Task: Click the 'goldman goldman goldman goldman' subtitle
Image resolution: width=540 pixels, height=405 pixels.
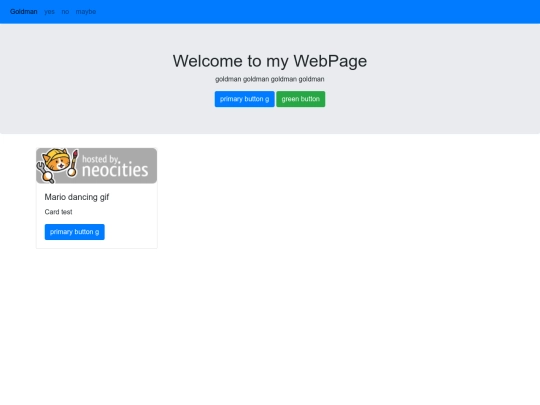Action: [270, 79]
